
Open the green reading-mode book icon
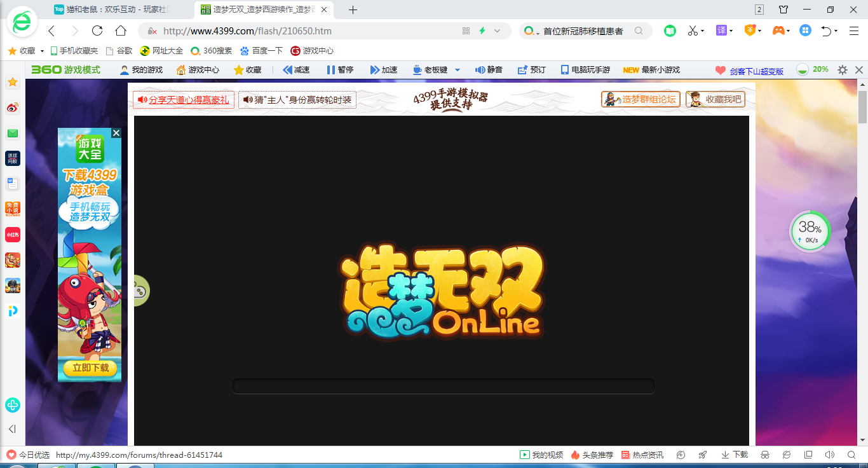click(670, 31)
